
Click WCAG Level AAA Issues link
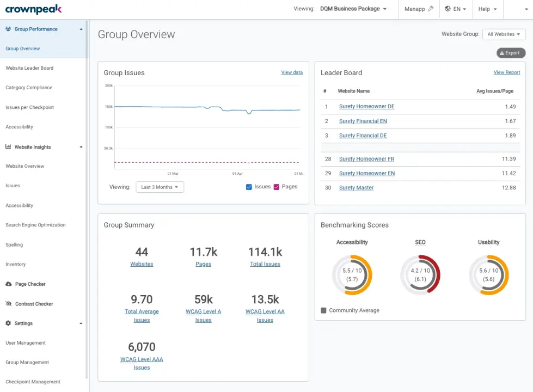pyautogui.click(x=142, y=363)
